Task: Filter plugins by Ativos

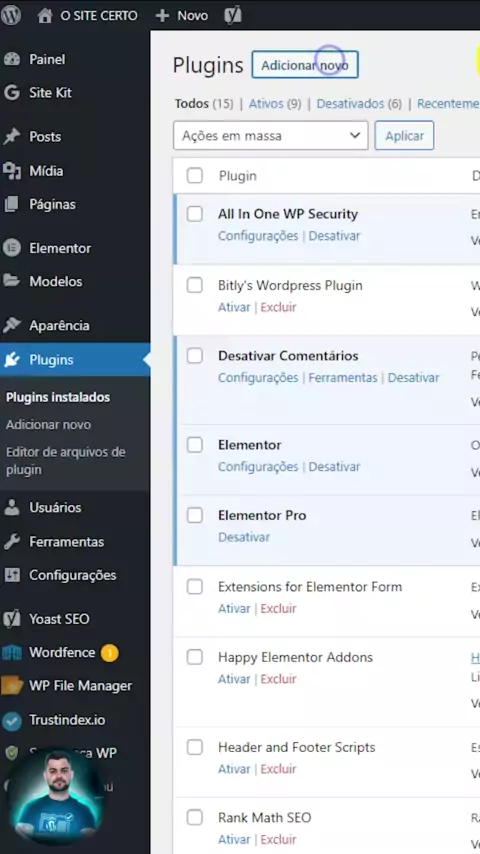Action: point(266,103)
